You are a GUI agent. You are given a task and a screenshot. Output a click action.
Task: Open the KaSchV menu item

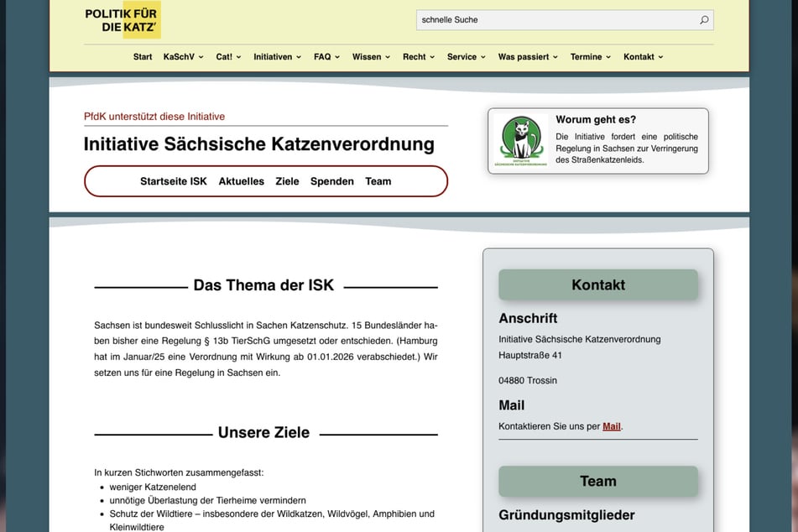(x=179, y=57)
